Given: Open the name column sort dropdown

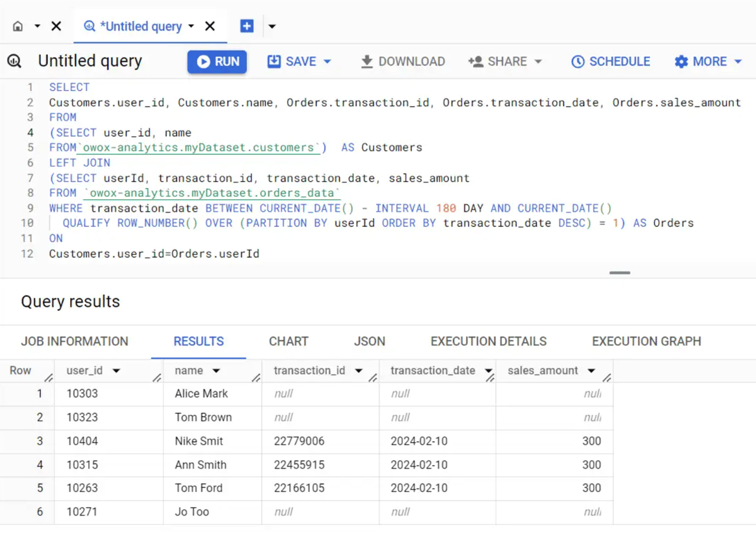Looking at the screenshot, I should coord(216,371).
